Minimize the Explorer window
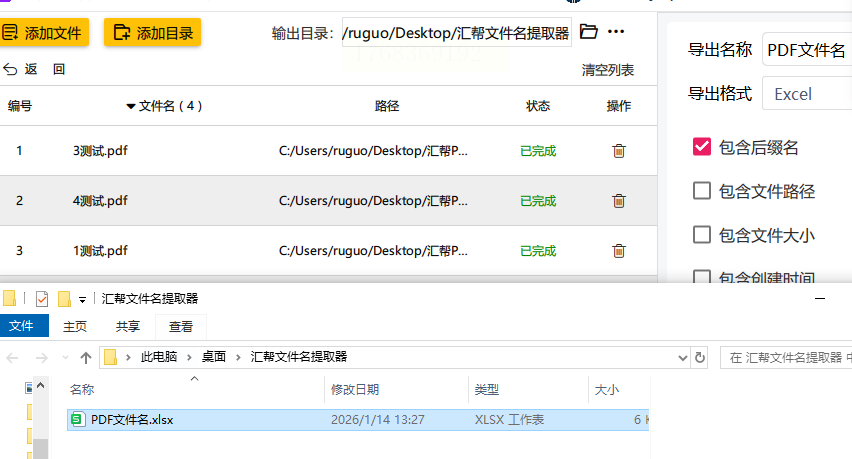 [820, 298]
